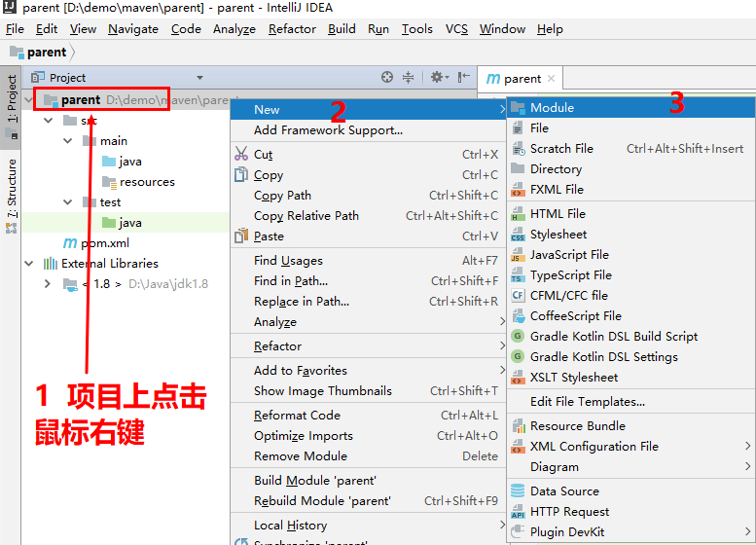Collapse the src folder
756x545 pixels.
(x=49, y=120)
